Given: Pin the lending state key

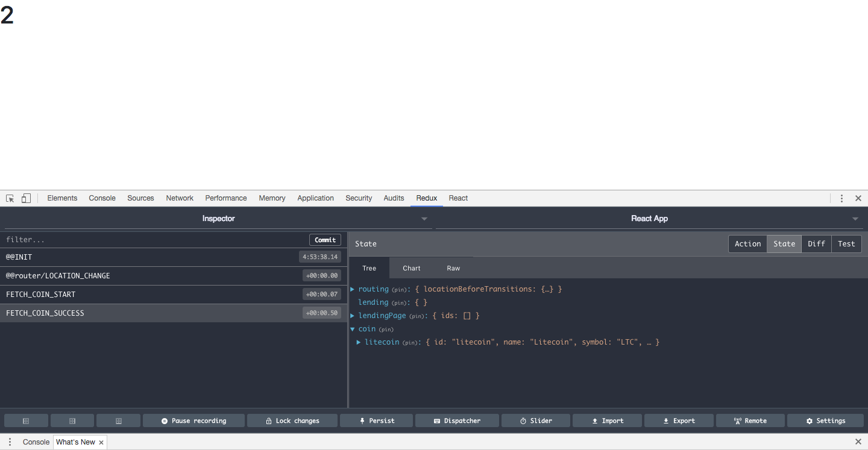Looking at the screenshot, I should (x=400, y=303).
